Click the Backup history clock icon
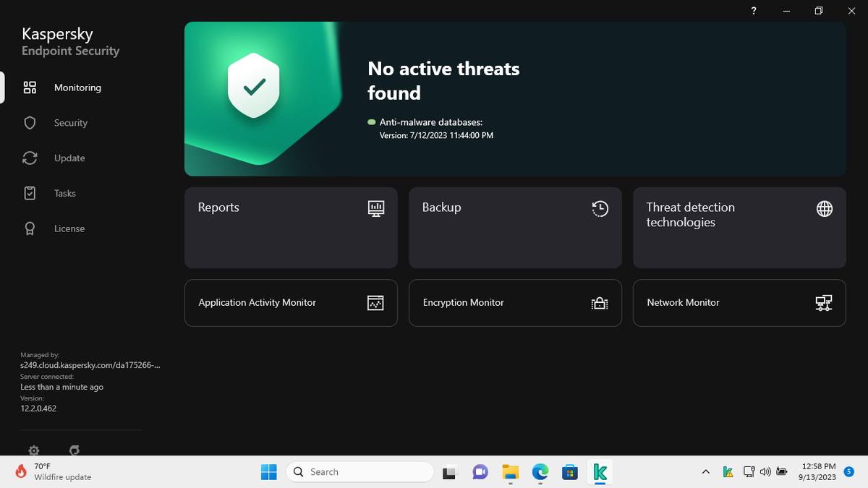 (600, 208)
